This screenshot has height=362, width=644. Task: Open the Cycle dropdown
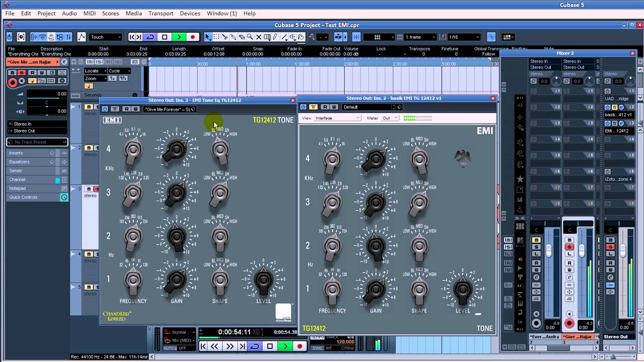click(119, 71)
